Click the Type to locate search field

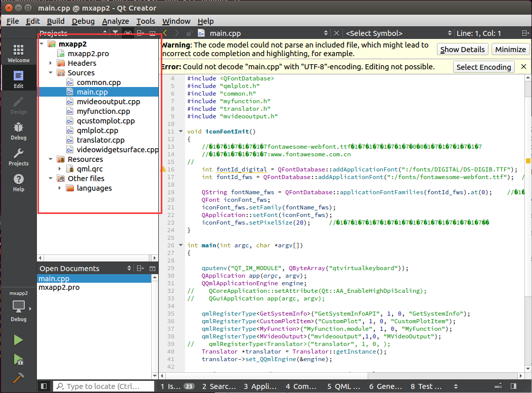click(104, 386)
